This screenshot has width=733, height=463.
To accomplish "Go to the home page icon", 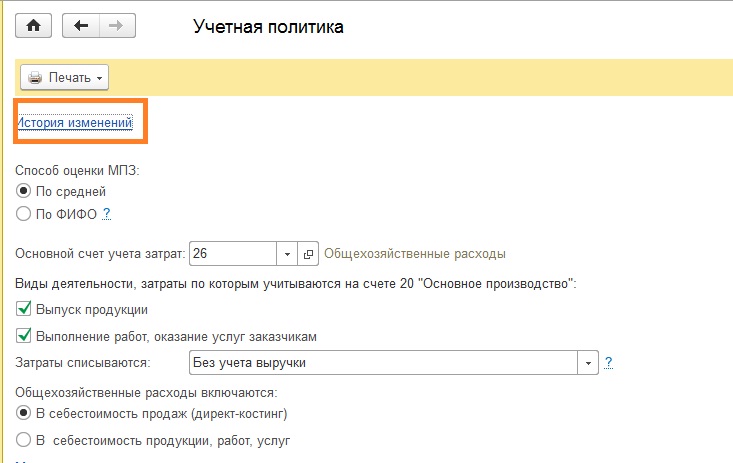I will pyautogui.click(x=33, y=26).
